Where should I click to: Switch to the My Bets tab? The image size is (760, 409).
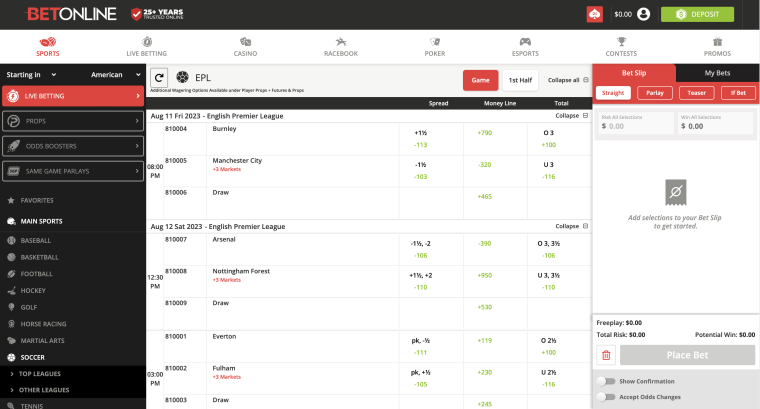717,73
